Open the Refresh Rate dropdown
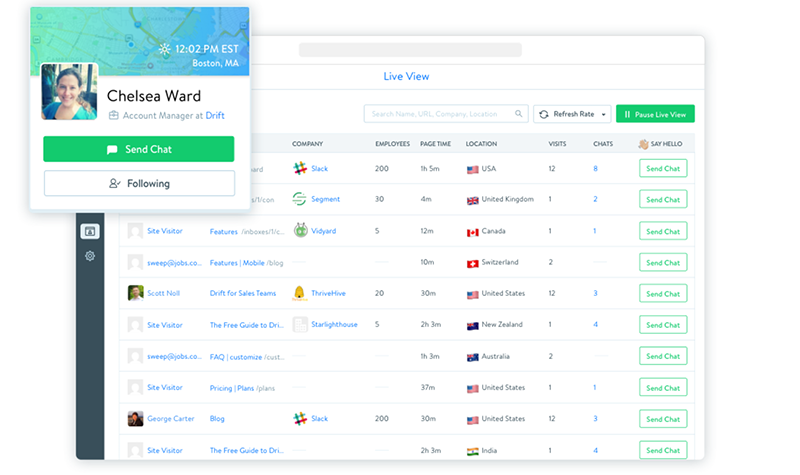This screenshot has height=475, width=800. 572,114
